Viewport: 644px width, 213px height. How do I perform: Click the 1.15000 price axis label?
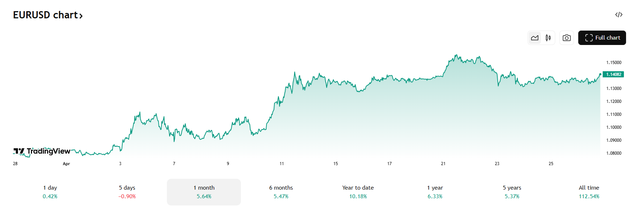613,63
